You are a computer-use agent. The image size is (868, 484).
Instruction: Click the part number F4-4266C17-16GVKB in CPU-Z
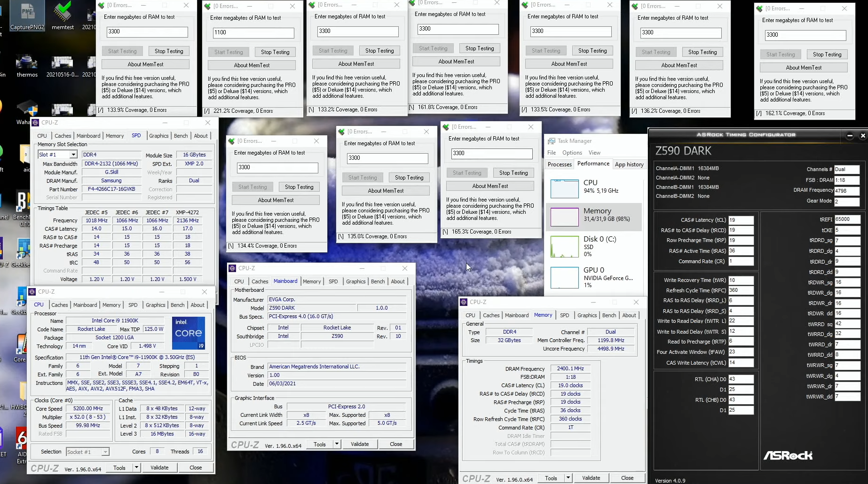[x=111, y=189]
